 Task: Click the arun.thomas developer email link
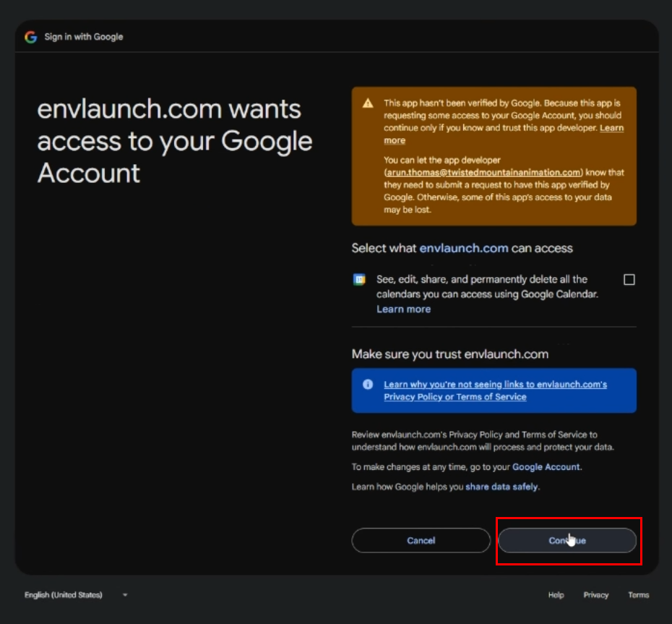[x=483, y=172]
